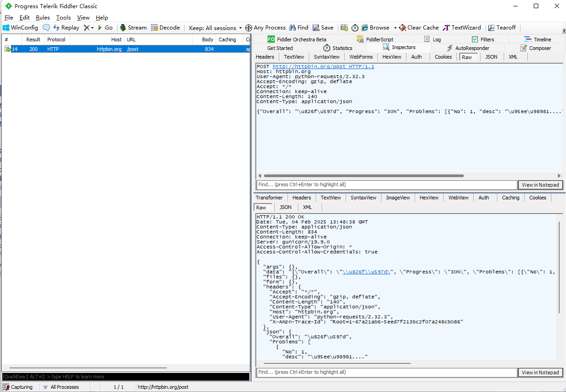The height and width of the screenshot is (392, 566).
Task: Click the request Find text field
Action: 387,185
